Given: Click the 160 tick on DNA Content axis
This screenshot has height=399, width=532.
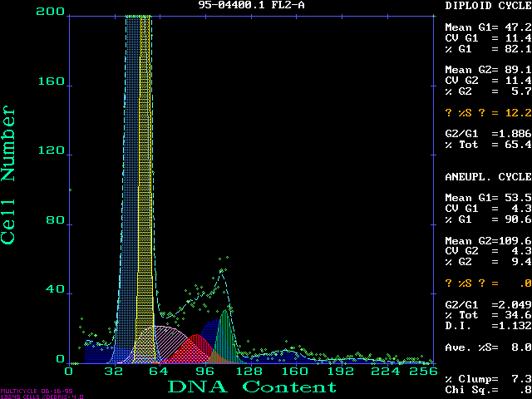Looking at the screenshot, I should pyautogui.click(x=294, y=372).
